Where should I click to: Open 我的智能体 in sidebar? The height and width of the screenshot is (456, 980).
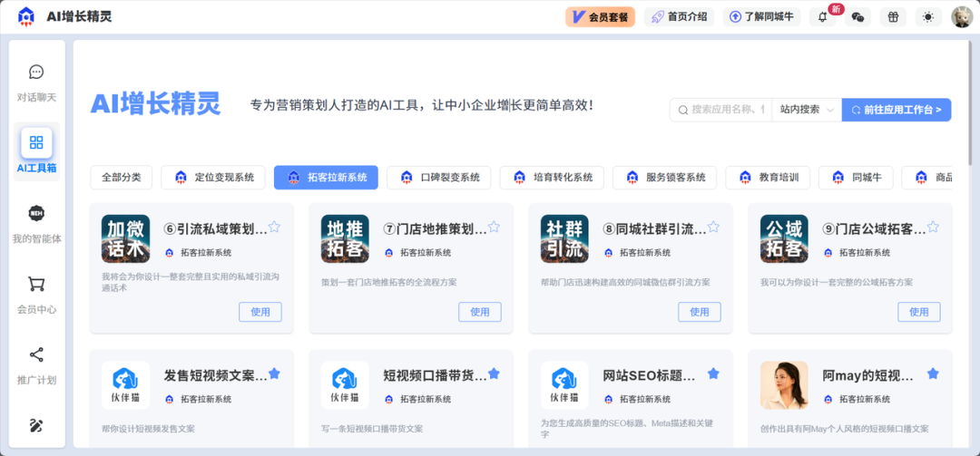pos(37,224)
